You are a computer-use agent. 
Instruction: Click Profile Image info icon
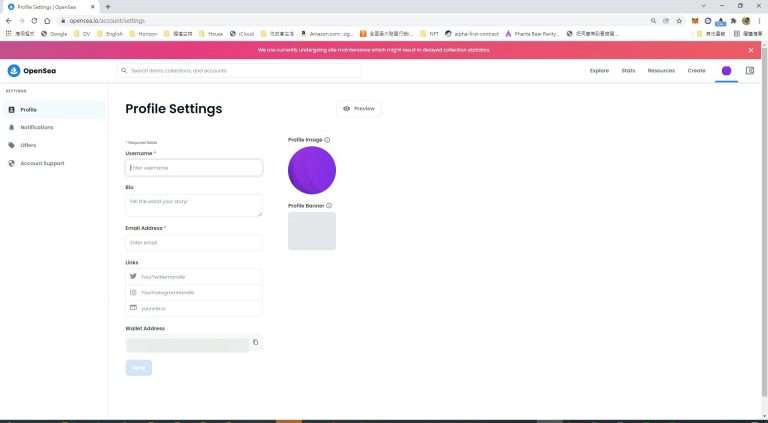(327, 140)
